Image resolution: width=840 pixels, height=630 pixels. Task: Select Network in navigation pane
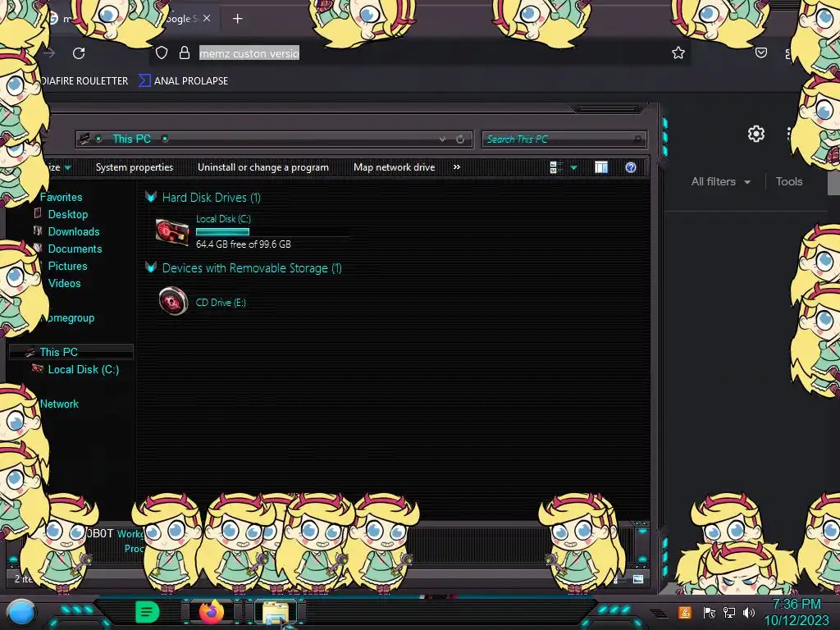tap(59, 404)
